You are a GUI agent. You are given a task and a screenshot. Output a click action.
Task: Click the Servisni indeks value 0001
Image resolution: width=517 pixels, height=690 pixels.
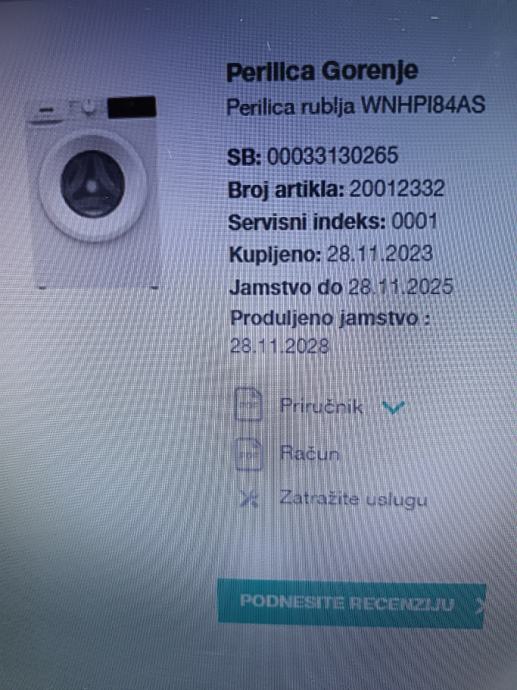tap(414, 221)
